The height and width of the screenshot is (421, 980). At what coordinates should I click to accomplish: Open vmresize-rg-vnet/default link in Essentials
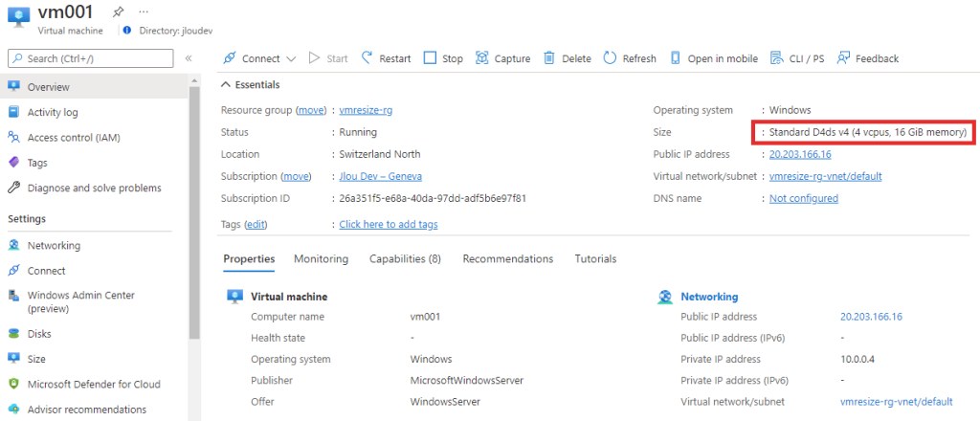(x=826, y=176)
